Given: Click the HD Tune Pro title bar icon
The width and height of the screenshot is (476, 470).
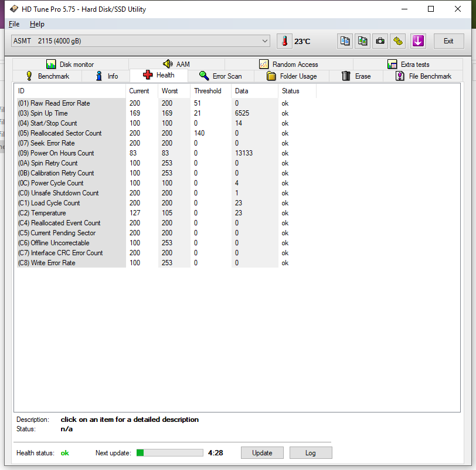Looking at the screenshot, I should (14, 9).
